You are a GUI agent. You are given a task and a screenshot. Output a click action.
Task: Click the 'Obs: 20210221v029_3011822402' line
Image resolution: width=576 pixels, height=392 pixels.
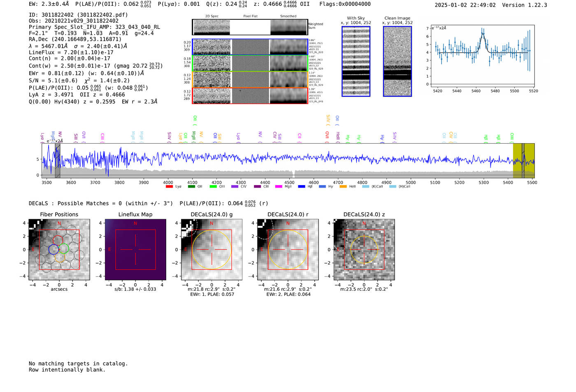(74, 21)
